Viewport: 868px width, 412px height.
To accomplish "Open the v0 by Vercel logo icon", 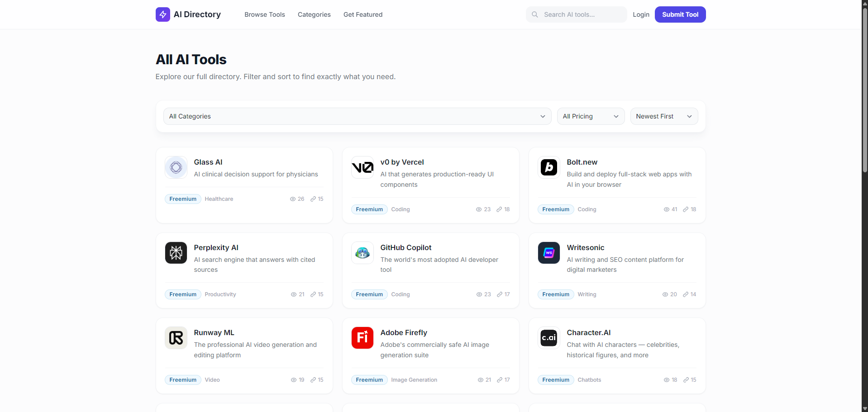I will pos(362,167).
